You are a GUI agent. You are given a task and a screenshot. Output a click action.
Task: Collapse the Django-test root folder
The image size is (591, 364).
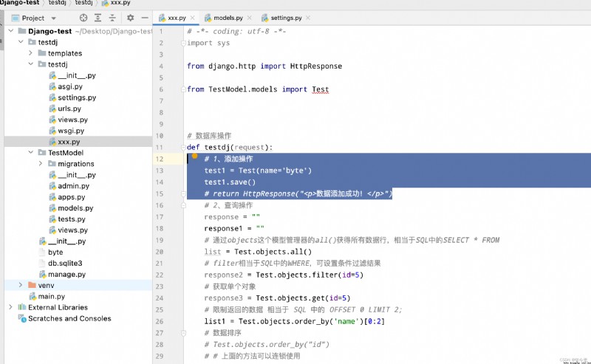pos(11,30)
